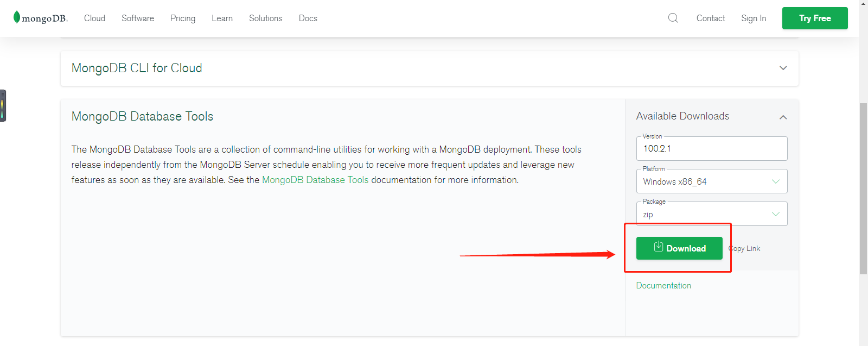This screenshot has height=346, width=868.
Task: Click Sign In link
Action: (x=754, y=18)
